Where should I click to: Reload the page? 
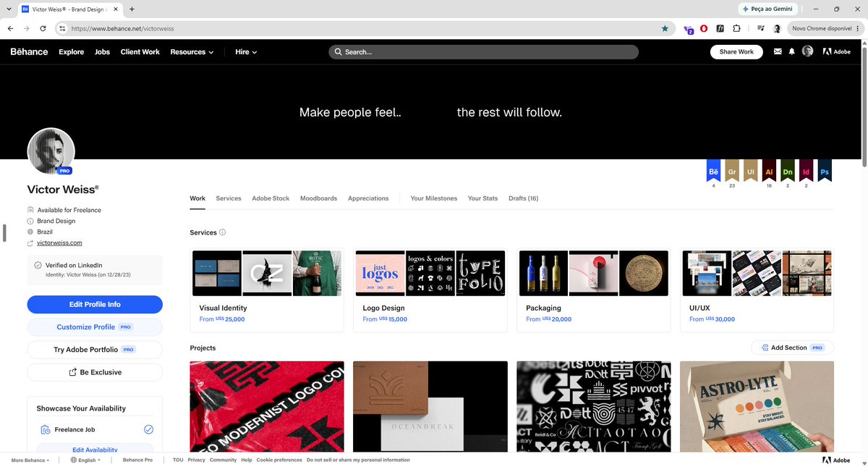click(43, 28)
